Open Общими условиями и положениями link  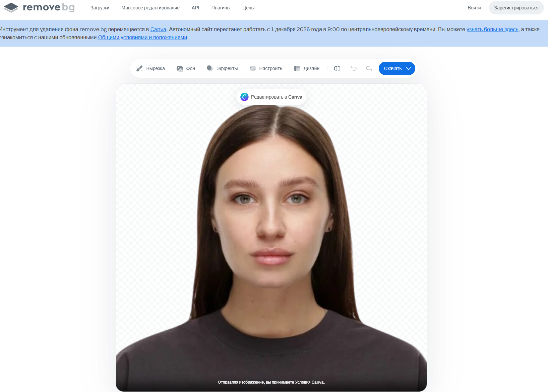[142, 37]
